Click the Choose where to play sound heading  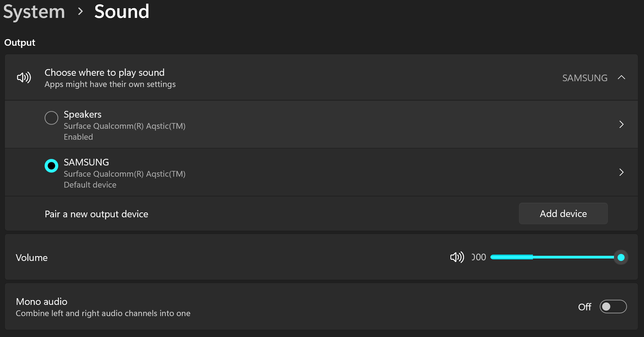(x=104, y=73)
